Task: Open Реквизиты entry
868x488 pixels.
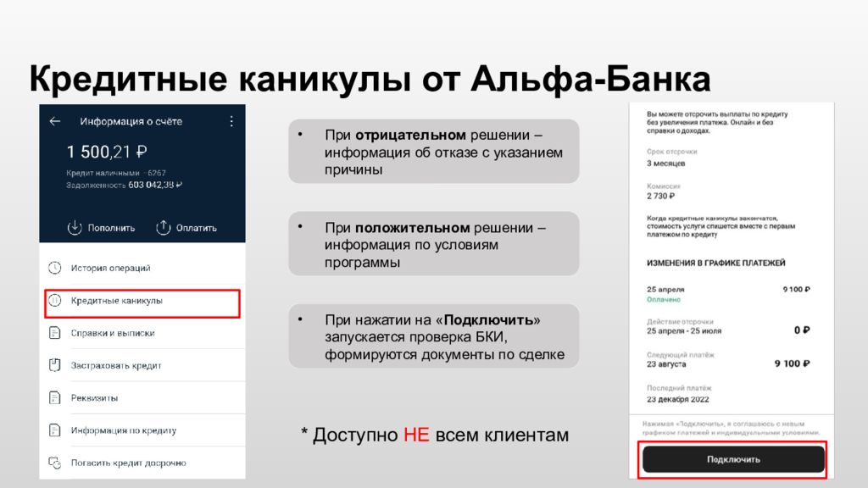Action: click(x=142, y=398)
